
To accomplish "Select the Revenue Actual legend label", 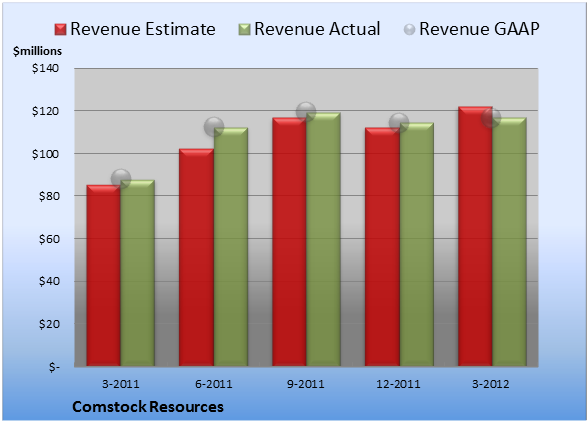I will pyautogui.click(x=317, y=29).
